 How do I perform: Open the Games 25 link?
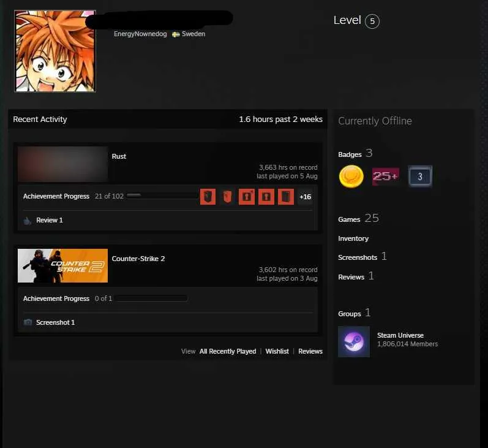coord(358,219)
